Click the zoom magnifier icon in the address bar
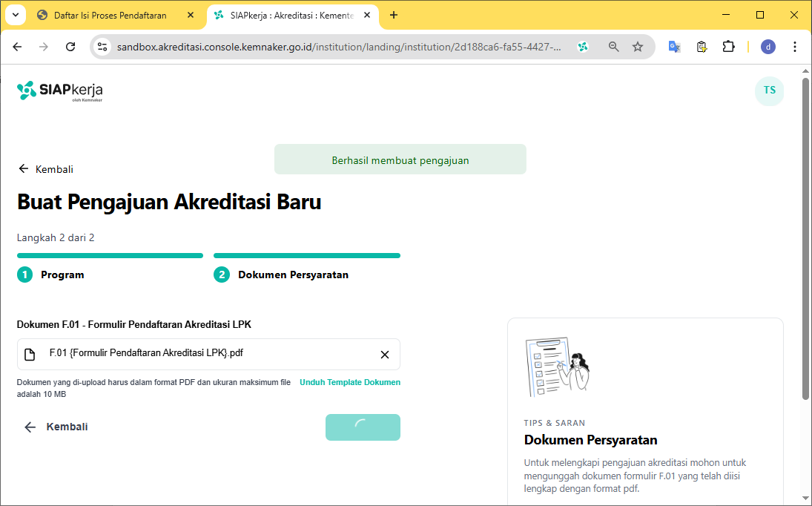This screenshot has height=506, width=812. pyautogui.click(x=613, y=46)
